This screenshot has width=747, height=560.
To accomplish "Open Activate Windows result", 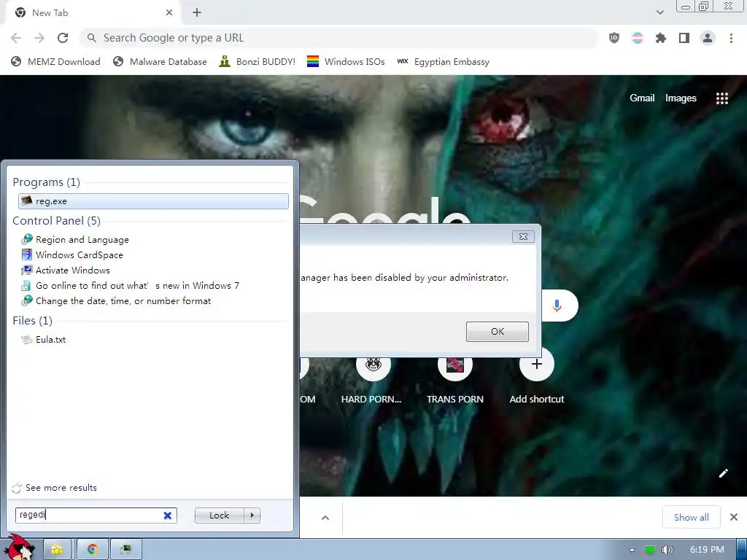I will tap(72, 270).
